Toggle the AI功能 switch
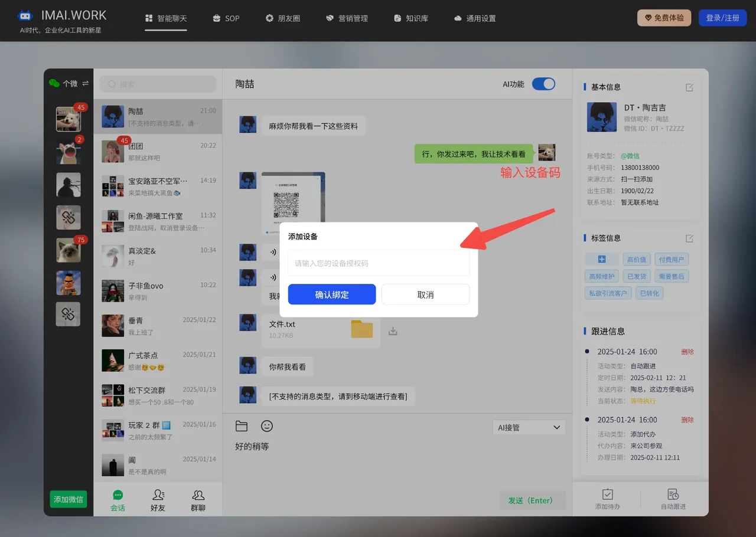Image resolution: width=756 pixels, height=537 pixels. pos(543,84)
